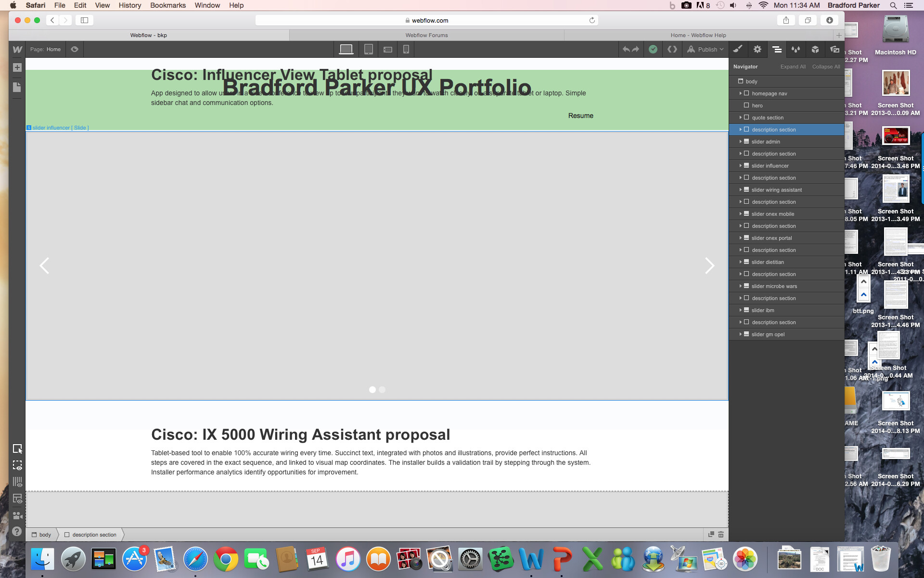Click Collapse All in Navigator
This screenshot has height=578, width=924.
[826, 66]
